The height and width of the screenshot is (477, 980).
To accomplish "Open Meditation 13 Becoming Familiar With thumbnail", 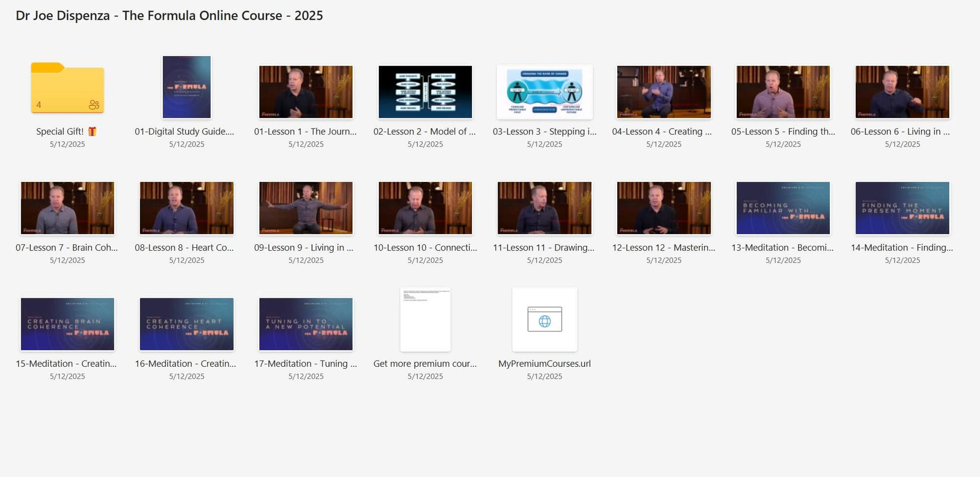I will (x=783, y=208).
